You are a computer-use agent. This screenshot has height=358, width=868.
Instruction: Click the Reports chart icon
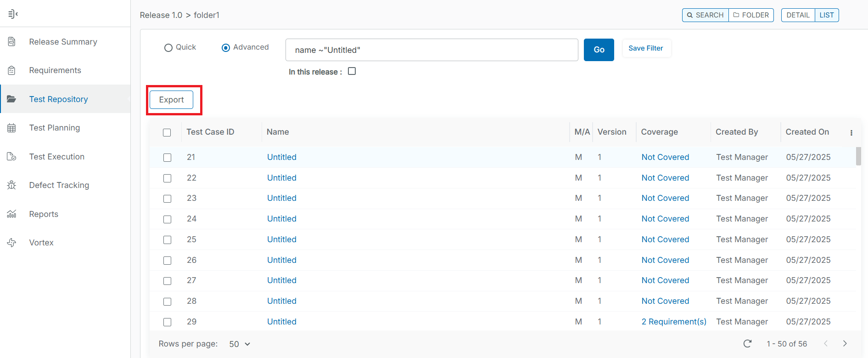tap(12, 214)
